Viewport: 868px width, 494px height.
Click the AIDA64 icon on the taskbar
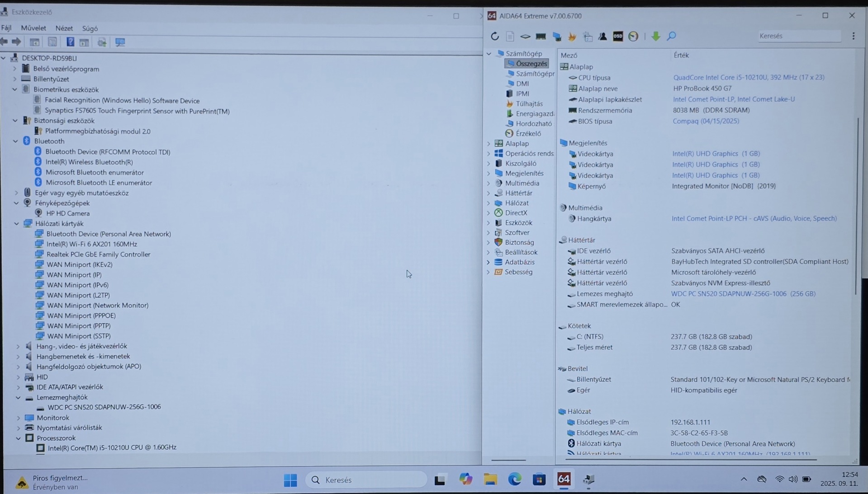(564, 479)
